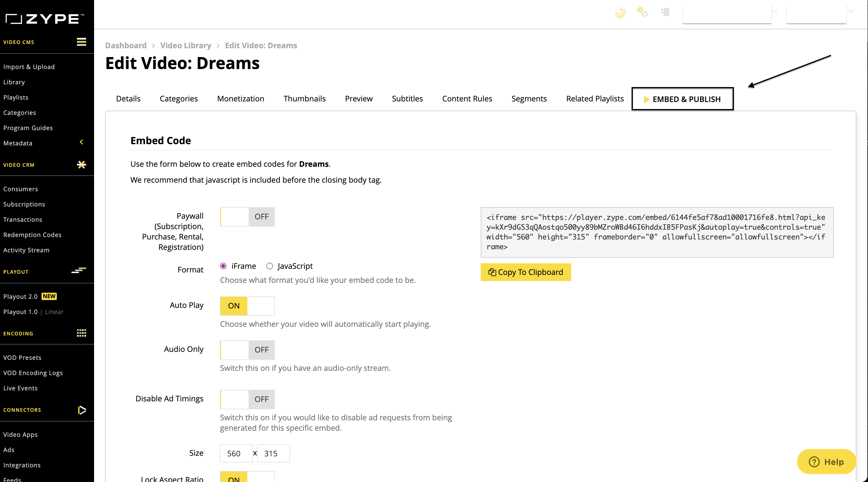Open the Categories tab
The image size is (868, 482).
coord(179,99)
